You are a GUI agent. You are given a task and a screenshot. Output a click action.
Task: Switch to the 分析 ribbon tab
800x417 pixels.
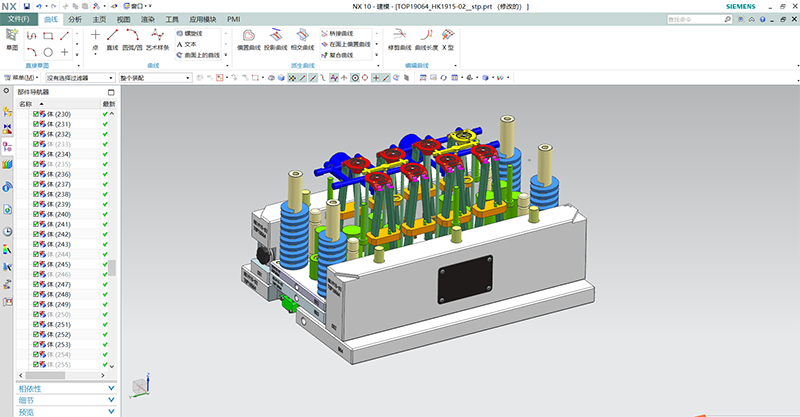(x=75, y=19)
